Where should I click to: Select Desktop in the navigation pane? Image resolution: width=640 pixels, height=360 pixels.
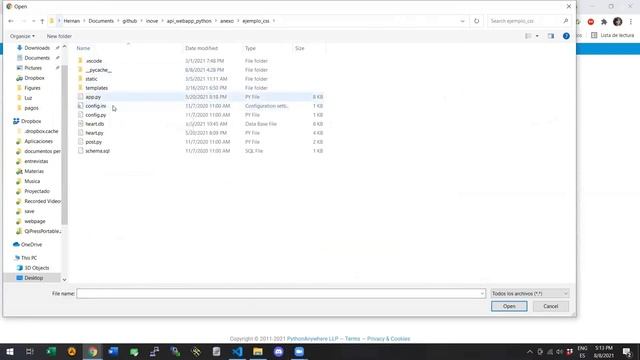pyautogui.click(x=33, y=278)
